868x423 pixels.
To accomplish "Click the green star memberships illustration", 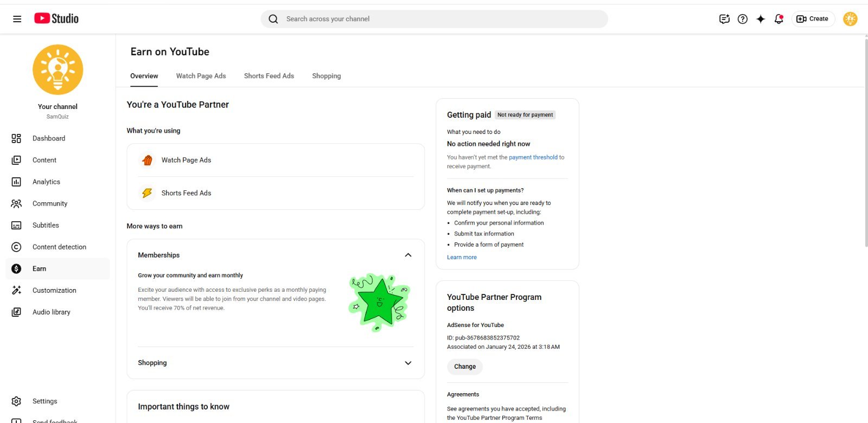I will pyautogui.click(x=379, y=302).
